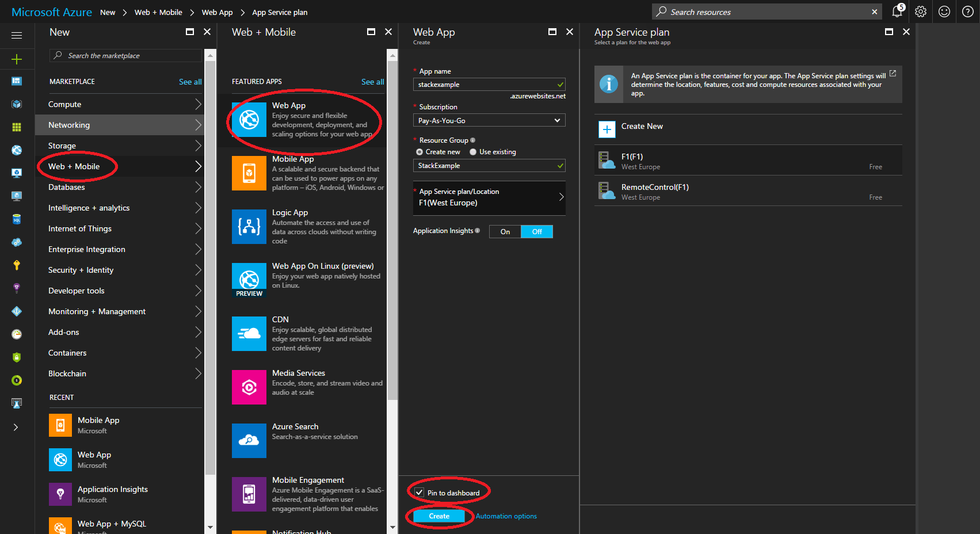
Task: Click the feedback smiley icon
Action: pyautogui.click(x=944, y=12)
